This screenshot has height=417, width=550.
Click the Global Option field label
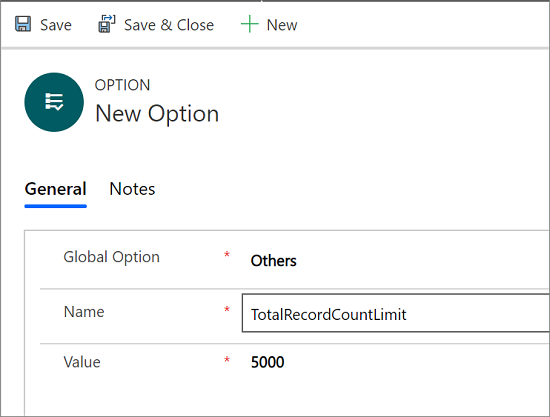(x=112, y=257)
